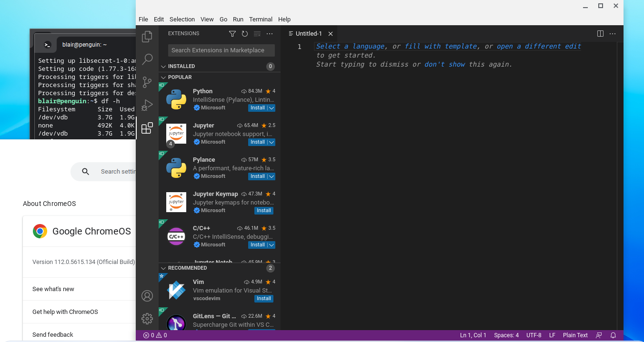The height and width of the screenshot is (342, 644).
Task: Click 'Send feedback' in Settings window
Action: (53, 335)
